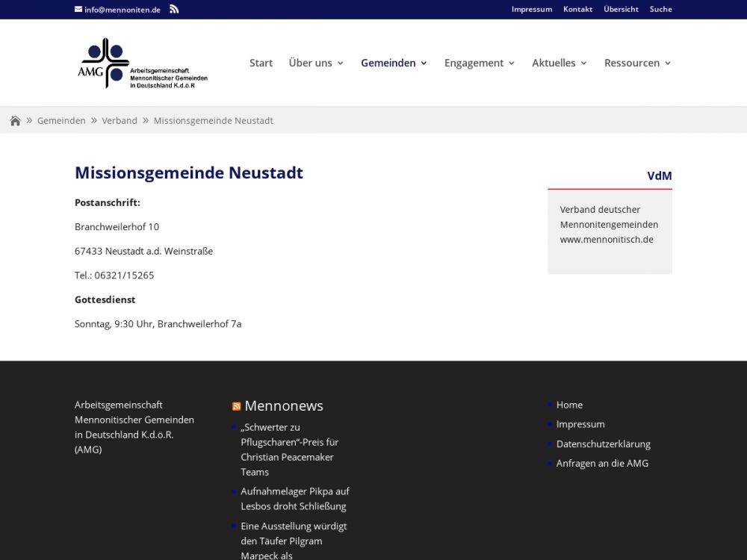747x560 pixels.
Task: Open the Übersicht link
Action: click(621, 10)
